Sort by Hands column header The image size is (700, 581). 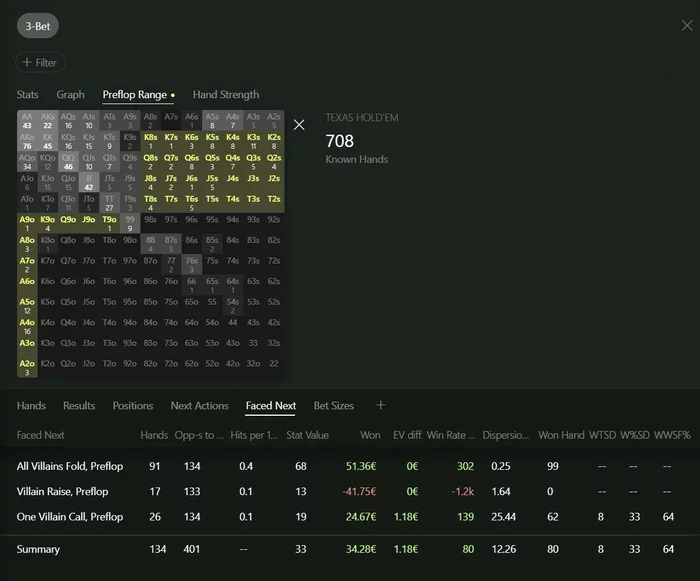[154, 435]
